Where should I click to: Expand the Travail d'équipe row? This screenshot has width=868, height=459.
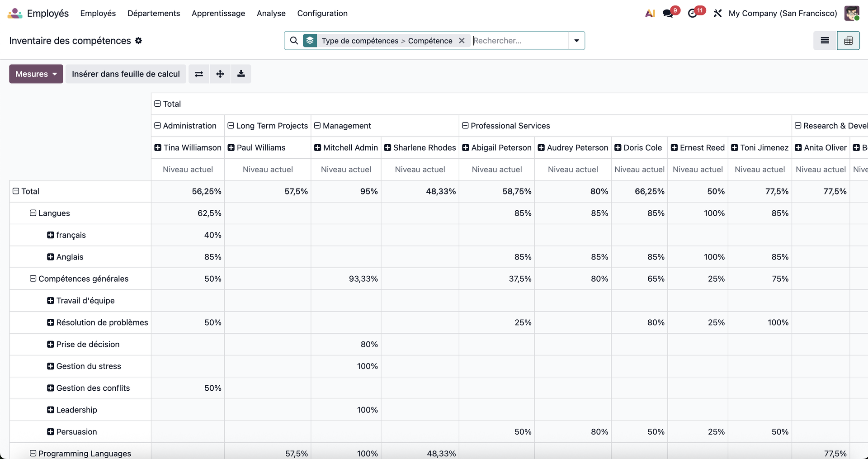(51, 301)
